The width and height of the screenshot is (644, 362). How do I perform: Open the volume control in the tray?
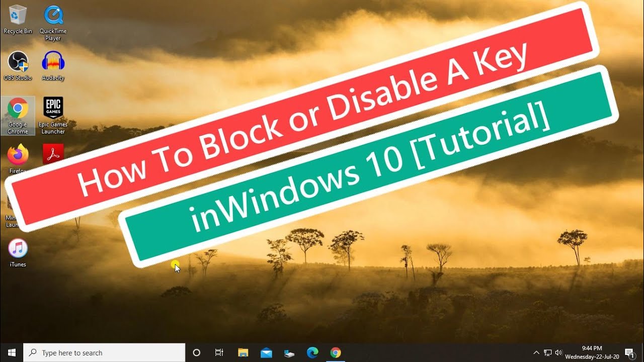coord(558,353)
